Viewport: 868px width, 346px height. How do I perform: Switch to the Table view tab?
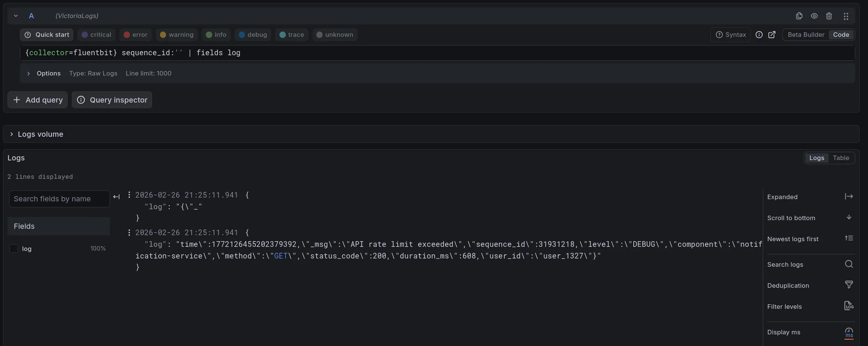841,158
